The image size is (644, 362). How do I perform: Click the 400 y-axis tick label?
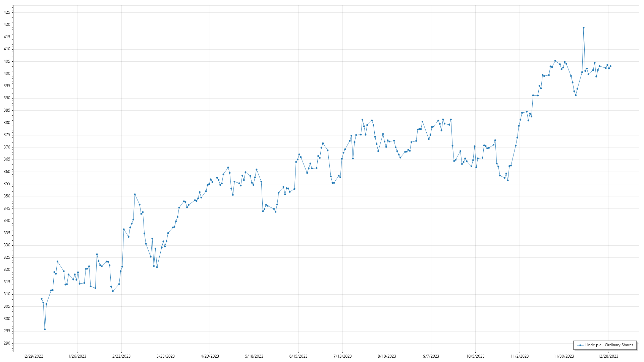7,74
